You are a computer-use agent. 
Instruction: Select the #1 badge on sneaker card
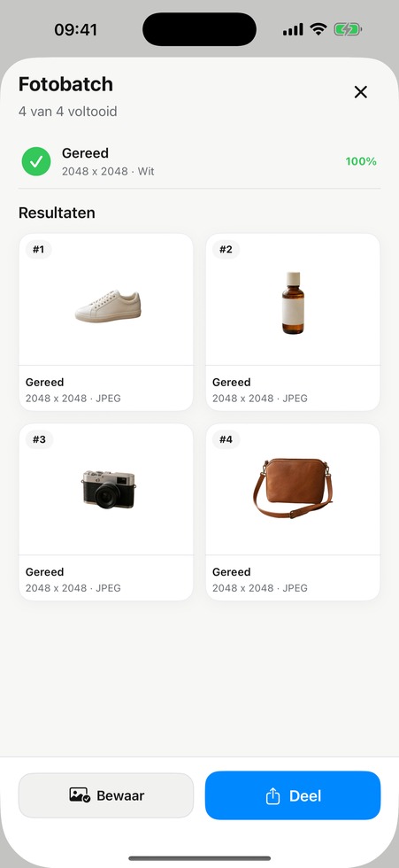pos(39,250)
